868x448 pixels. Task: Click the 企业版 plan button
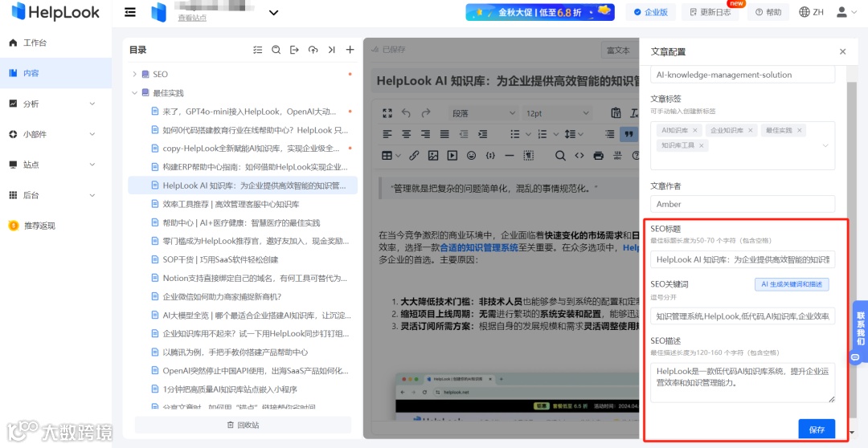pyautogui.click(x=651, y=12)
